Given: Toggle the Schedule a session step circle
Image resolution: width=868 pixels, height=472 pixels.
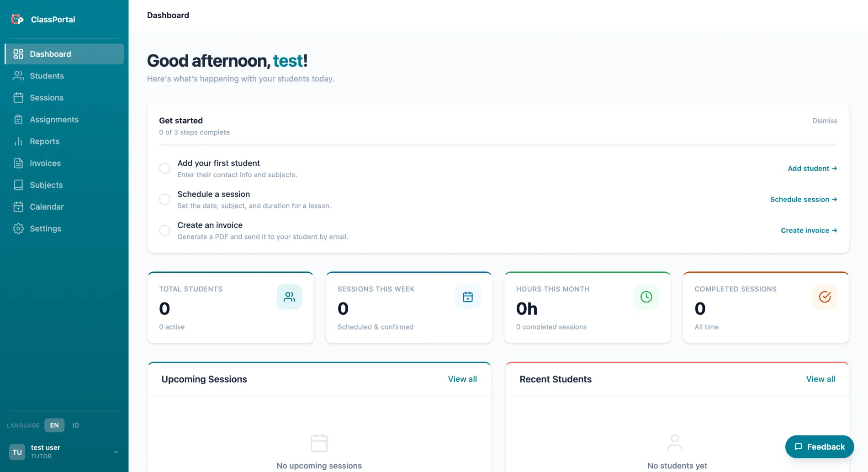Looking at the screenshot, I should point(165,199).
